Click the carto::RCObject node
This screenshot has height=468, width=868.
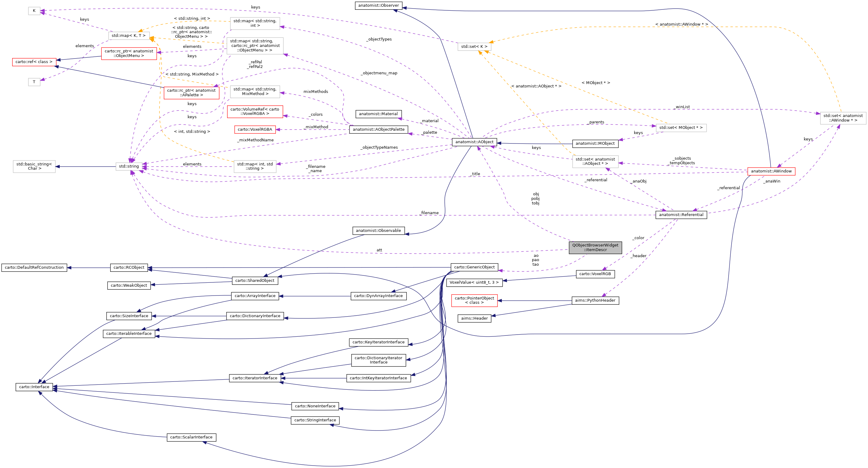click(129, 268)
